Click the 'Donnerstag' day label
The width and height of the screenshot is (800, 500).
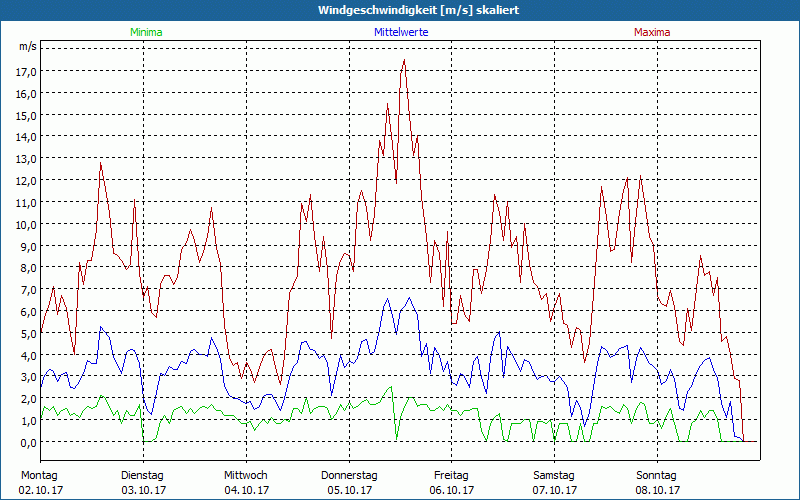(x=349, y=476)
